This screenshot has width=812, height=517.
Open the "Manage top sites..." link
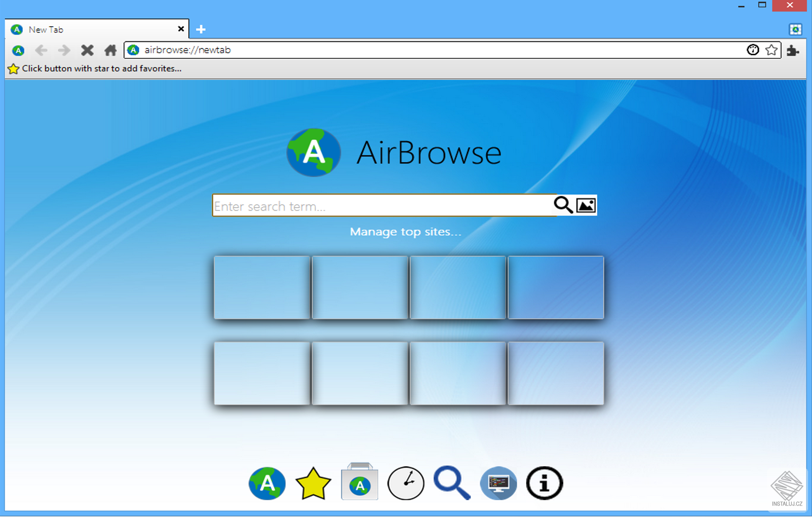tap(406, 232)
